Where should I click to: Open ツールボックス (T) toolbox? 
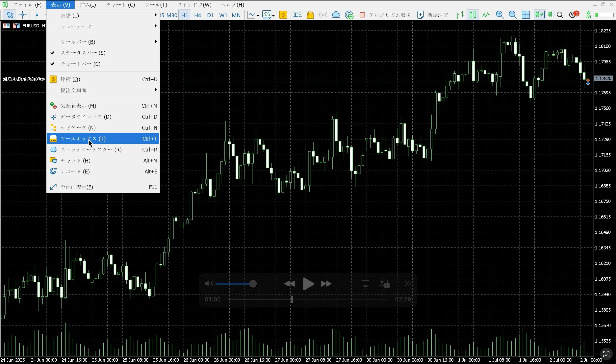(103, 138)
